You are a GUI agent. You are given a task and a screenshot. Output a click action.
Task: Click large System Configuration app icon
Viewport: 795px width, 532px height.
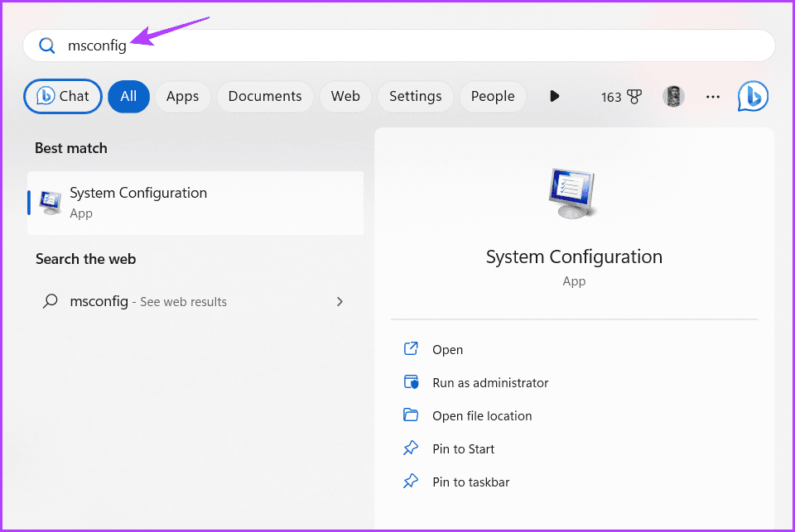pyautogui.click(x=572, y=194)
